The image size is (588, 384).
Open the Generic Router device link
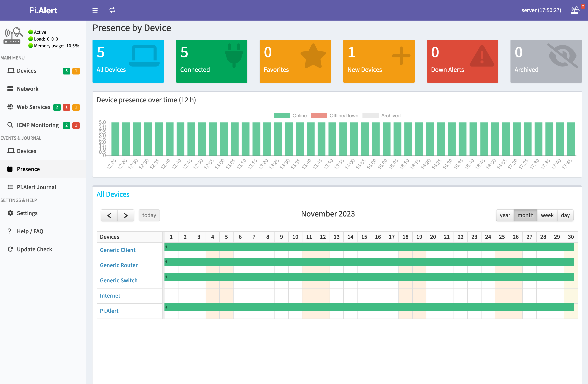(x=119, y=265)
